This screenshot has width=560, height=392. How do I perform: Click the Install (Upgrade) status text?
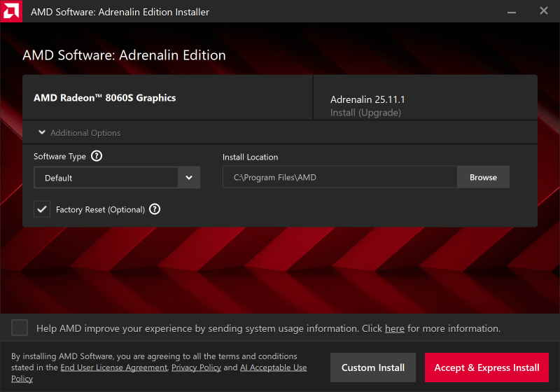pyautogui.click(x=365, y=113)
